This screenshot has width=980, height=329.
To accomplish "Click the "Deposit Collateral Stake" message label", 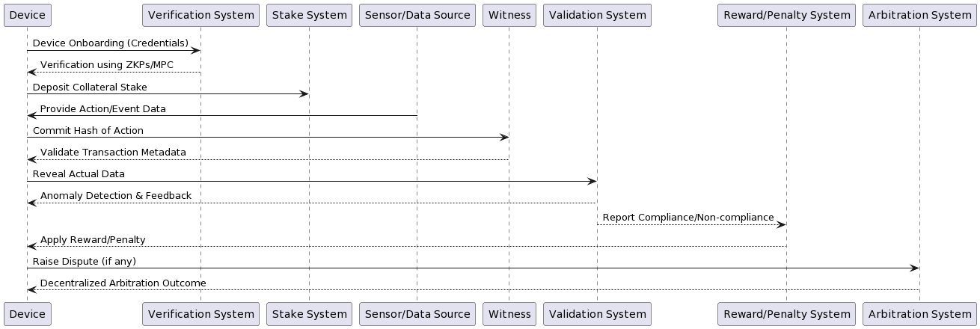I will pyautogui.click(x=90, y=87).
